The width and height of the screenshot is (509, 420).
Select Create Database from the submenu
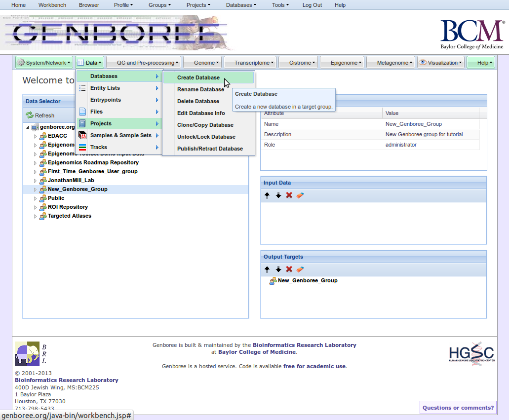198,78
